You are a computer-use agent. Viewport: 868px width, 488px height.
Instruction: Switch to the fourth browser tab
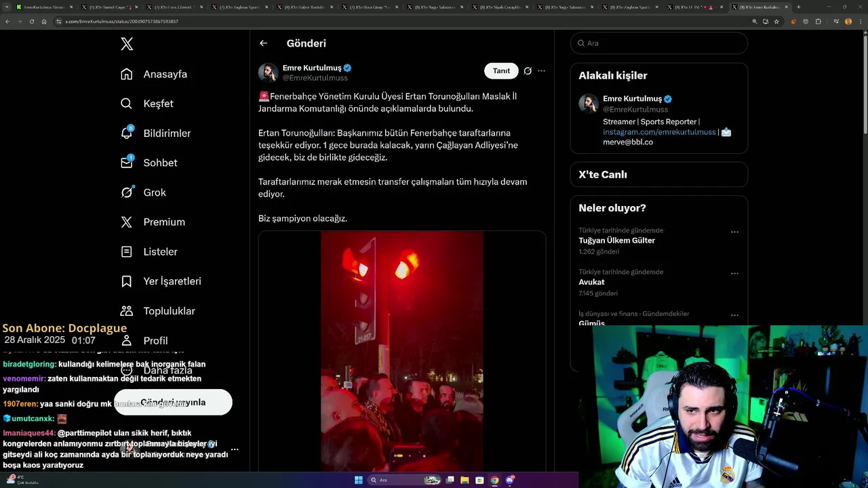click(x=239, y=7)
